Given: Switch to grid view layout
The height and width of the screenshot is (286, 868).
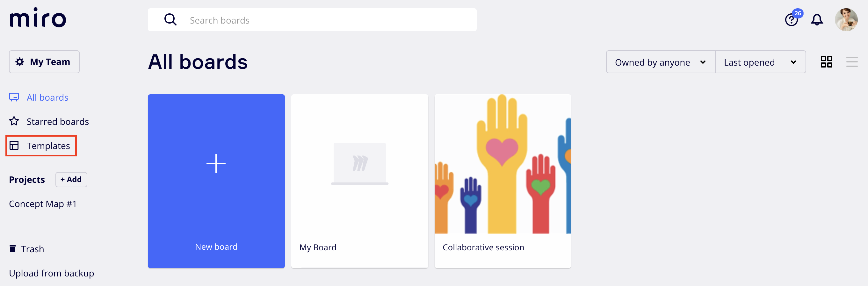Looking at the screenshot, I should [x=826, y=62].
